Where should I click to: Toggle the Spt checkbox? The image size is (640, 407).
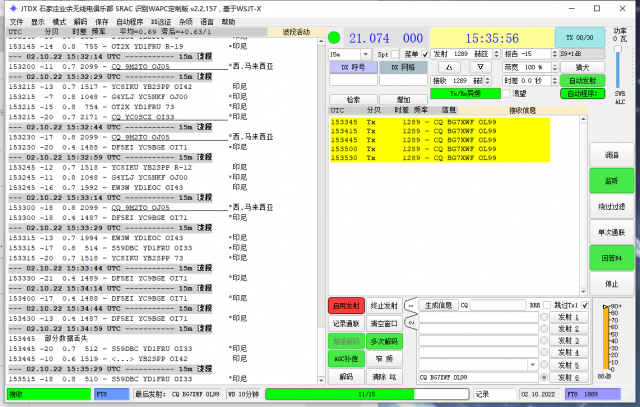pos(395,54)
